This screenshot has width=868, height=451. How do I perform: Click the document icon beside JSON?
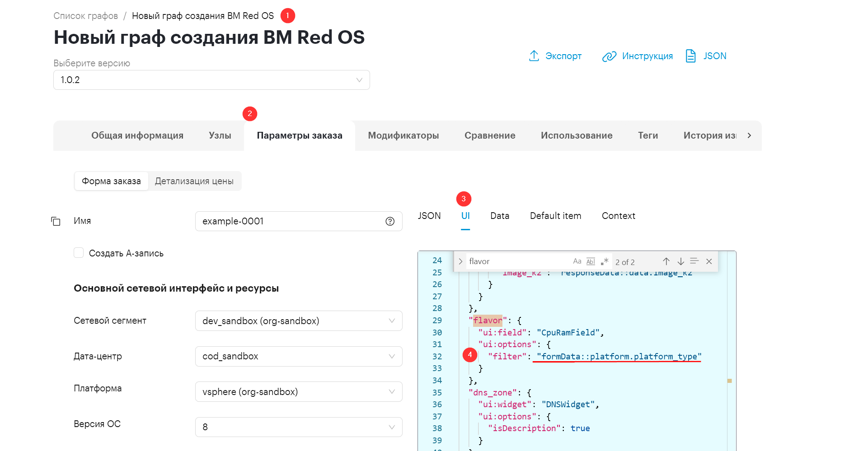pyautogui.click(x=691, y=56)
